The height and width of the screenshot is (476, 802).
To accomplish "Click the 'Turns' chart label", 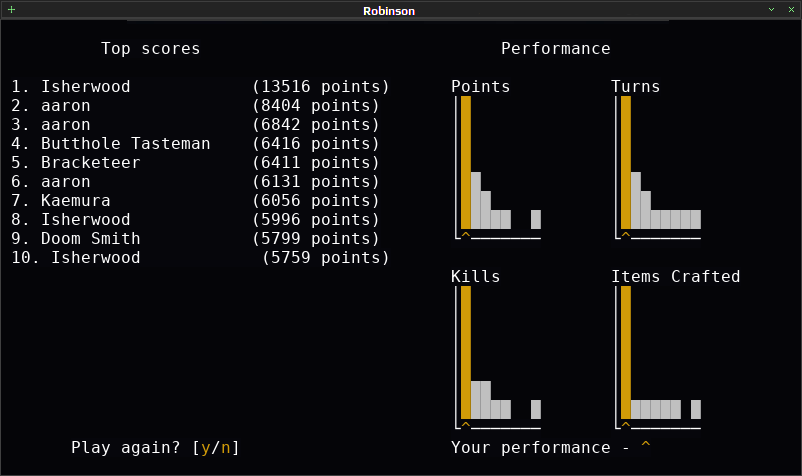I will (636, 86).
